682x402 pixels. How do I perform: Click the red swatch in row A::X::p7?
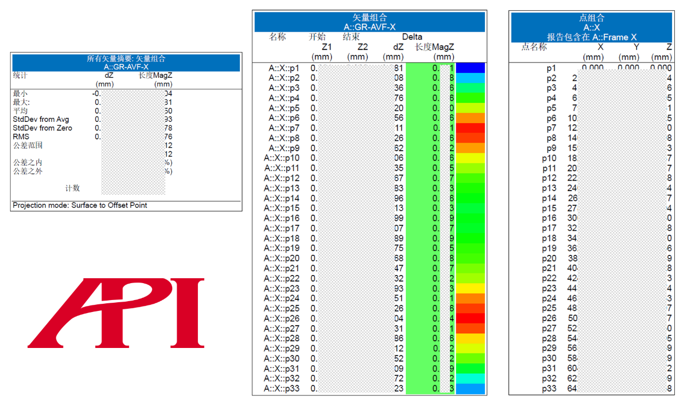(470, 128)
